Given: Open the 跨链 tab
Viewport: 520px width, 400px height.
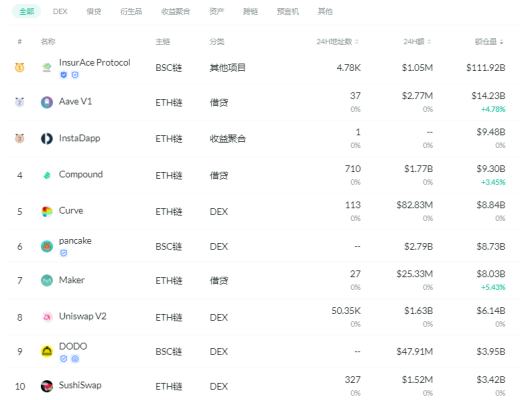Looking at the screenshot, I should [x=250, y=12].
